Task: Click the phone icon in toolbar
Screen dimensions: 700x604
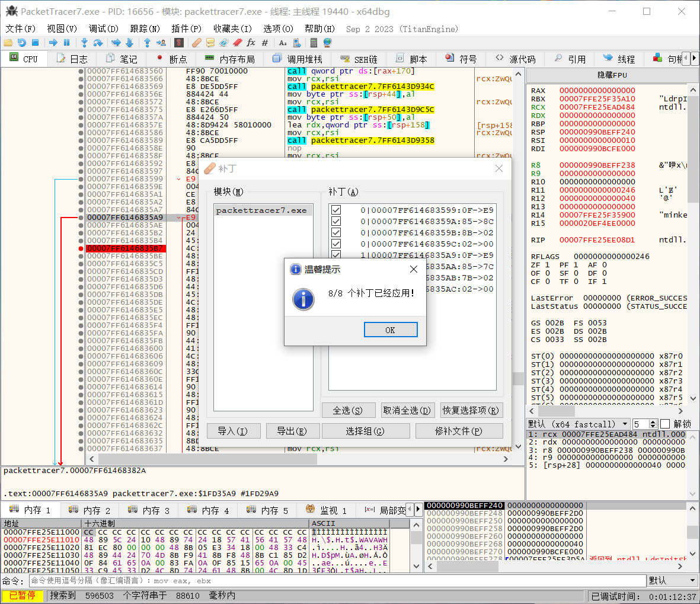Action: tap(296, 43)
